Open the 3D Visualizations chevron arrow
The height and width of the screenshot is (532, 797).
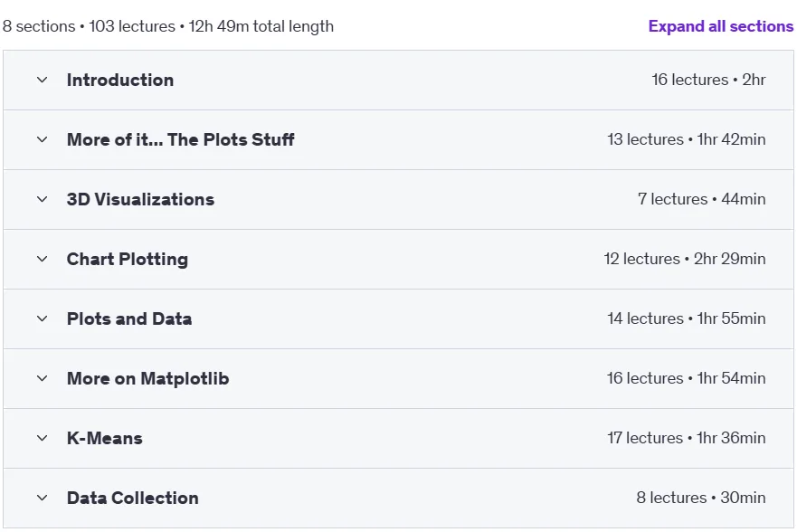point(43,199)
